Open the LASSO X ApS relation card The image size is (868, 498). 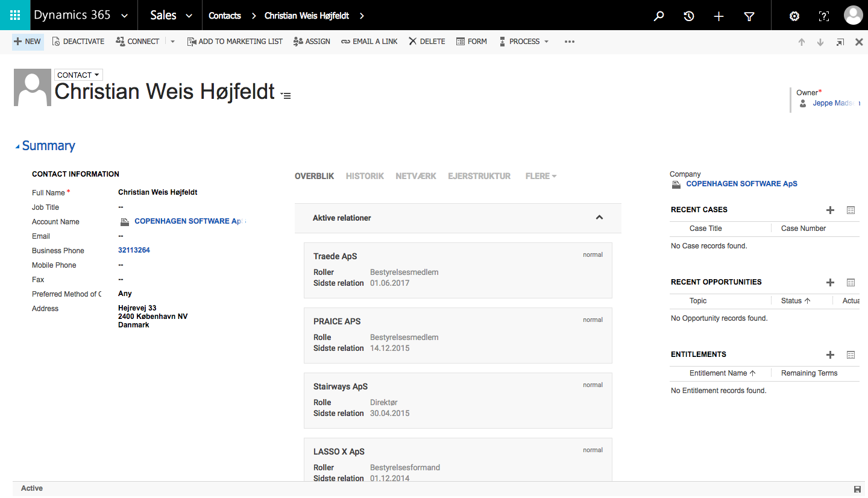(458, 459)
